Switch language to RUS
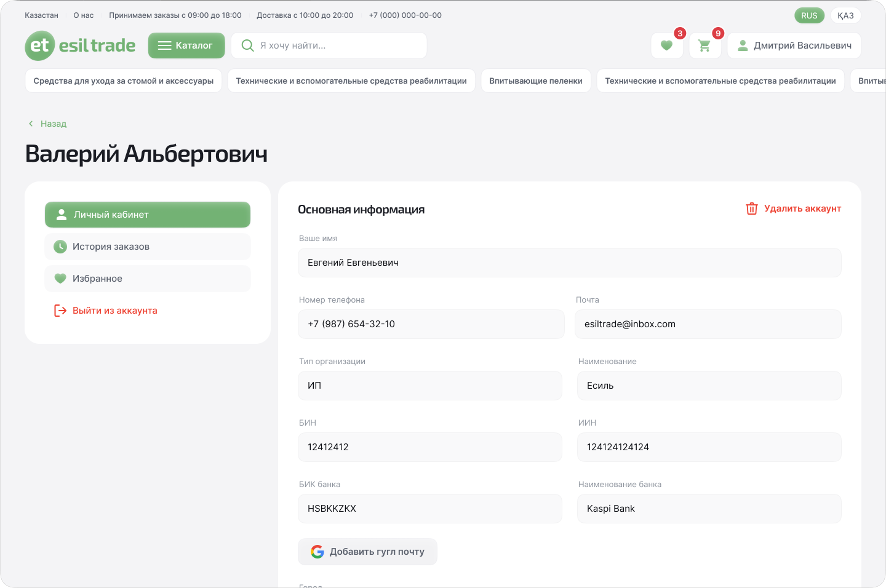Screen dimensions: 886x588 tap(809, 15)
